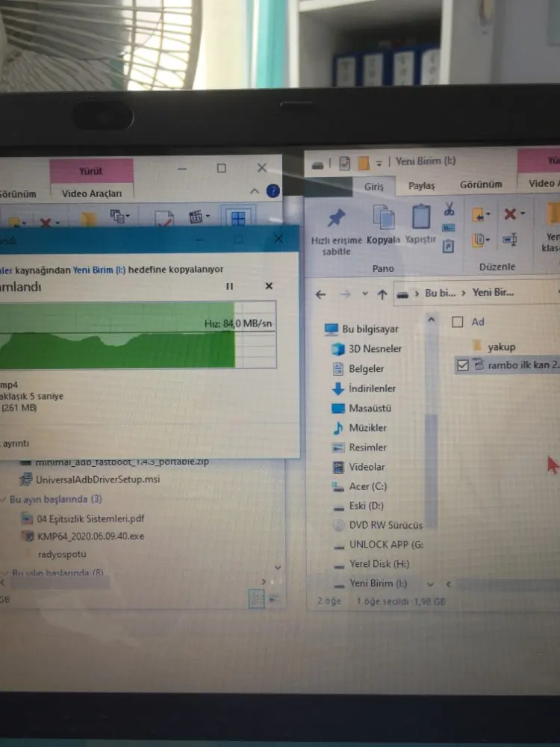This screenshot has width=560, height=747.
Task: Click the paste shortcut icon in Pano group
Action: click(x=448, y=246)
